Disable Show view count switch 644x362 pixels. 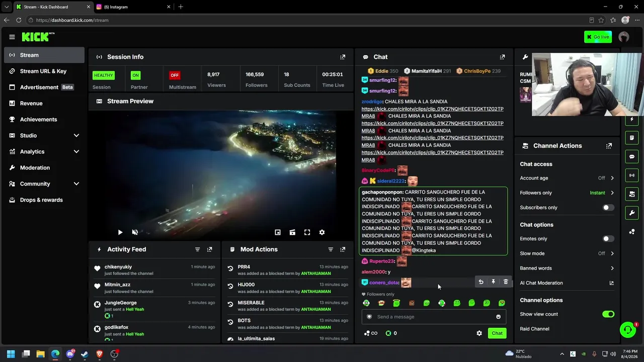608,314
